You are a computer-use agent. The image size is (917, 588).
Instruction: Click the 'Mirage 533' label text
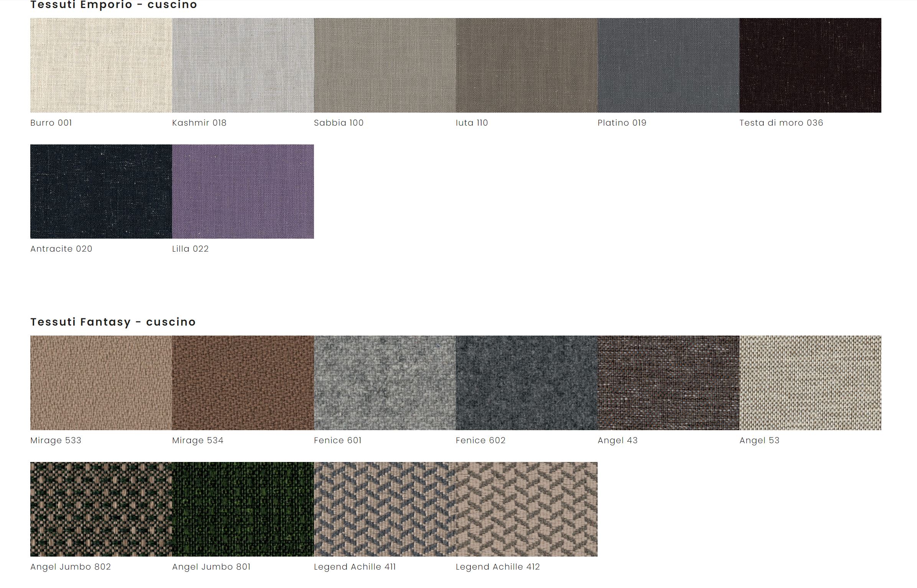tap(56, 441)
